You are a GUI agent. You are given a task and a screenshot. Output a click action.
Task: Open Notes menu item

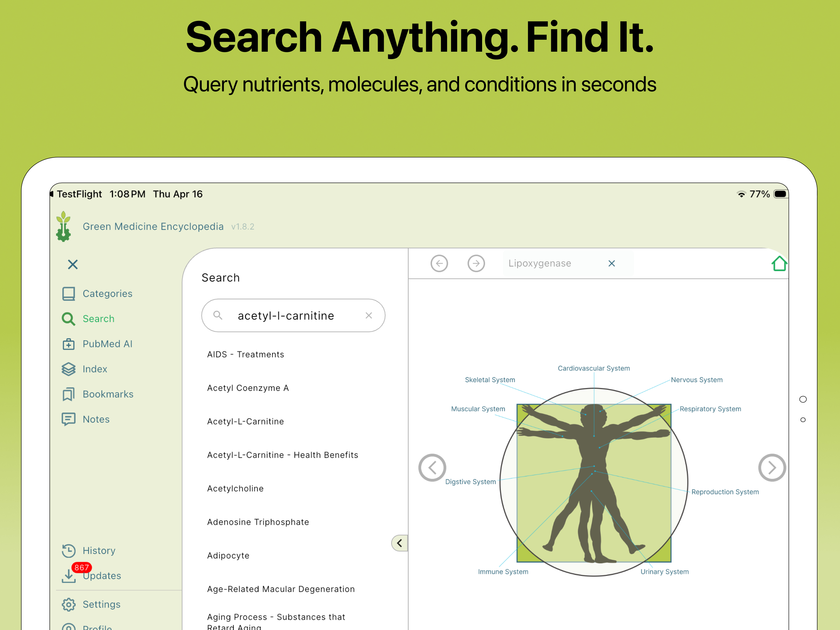(x=96, y=419)
